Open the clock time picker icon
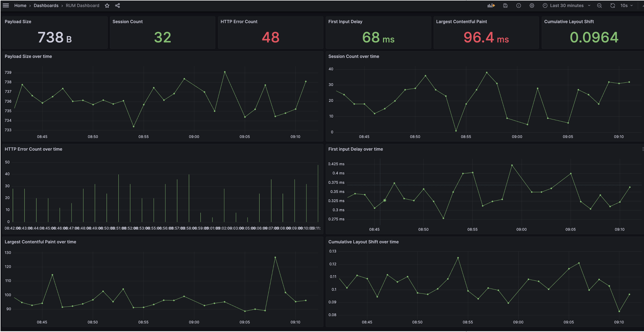 point(545,5)
